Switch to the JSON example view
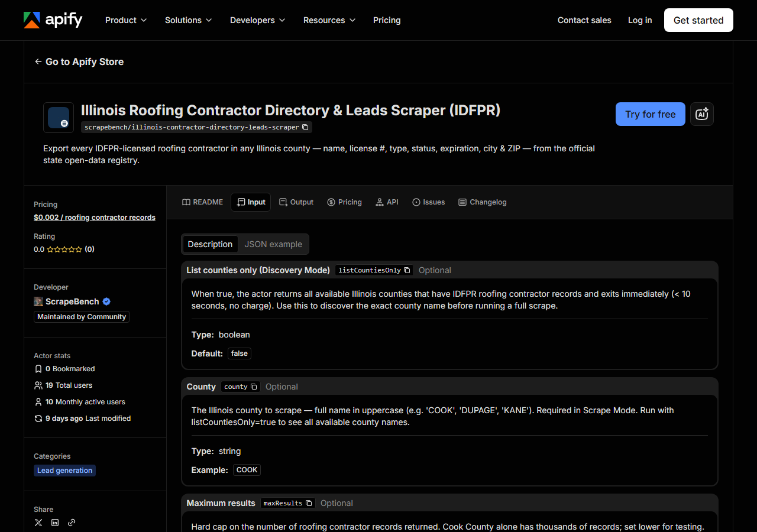This screenshot has height=532, width=757. point(273,244)
